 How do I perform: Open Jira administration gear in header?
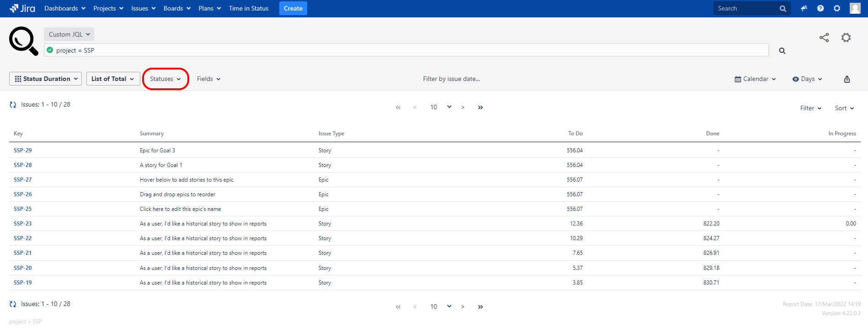coord(836,8)
